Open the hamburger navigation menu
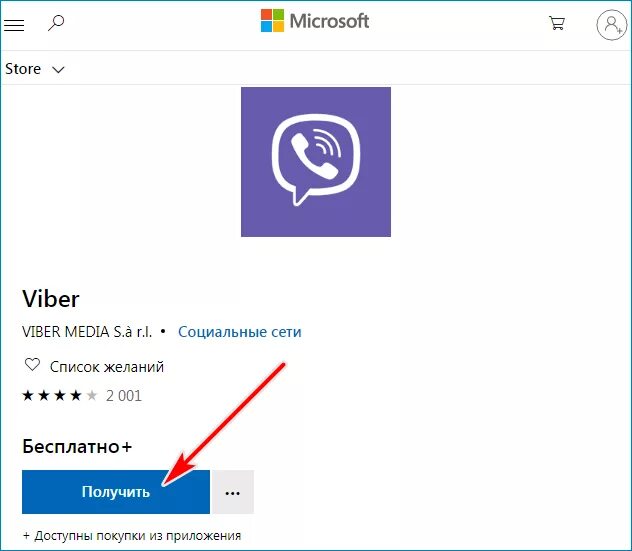The height and width of the screenshot is (551, 632). 14,25
